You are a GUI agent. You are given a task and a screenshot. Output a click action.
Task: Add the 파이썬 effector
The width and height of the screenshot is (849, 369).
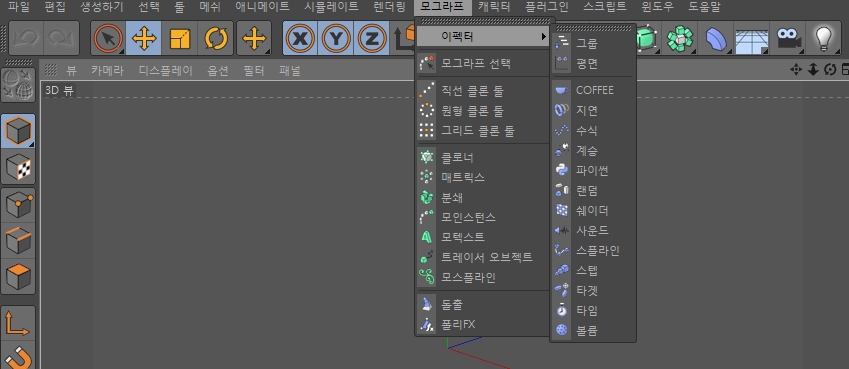(593, 170)
